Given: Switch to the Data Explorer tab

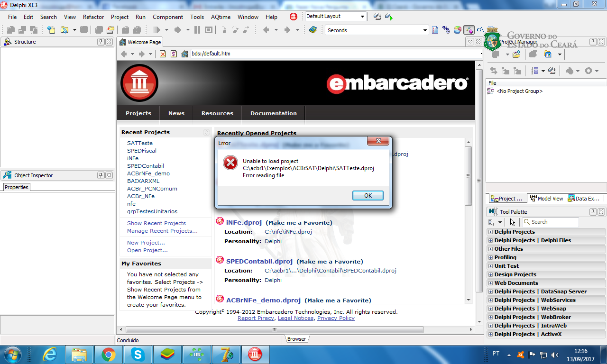Looking at the screenshot, I should [x=585, y=199].
